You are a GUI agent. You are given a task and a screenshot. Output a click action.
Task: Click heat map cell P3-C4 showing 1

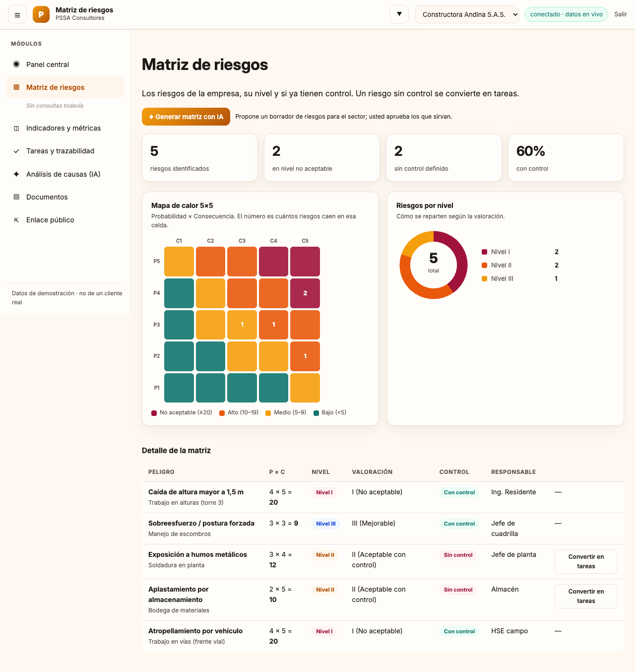coord(273,325)
